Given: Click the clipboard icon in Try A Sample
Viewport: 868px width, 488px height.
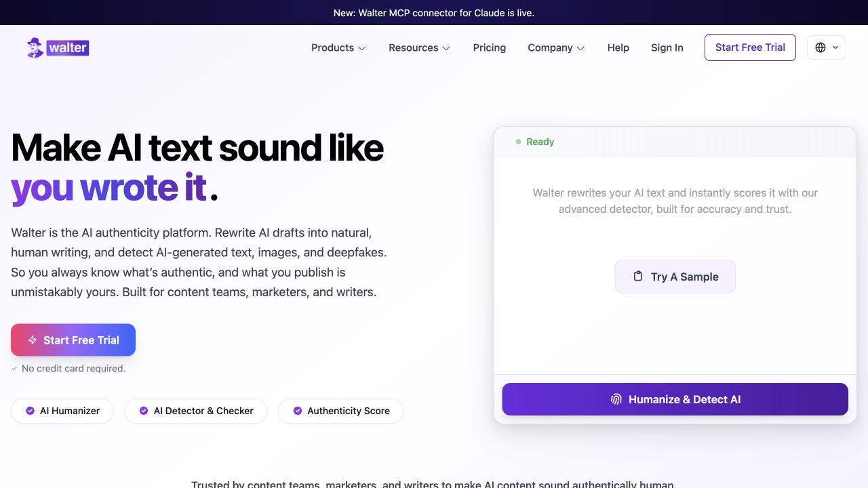Looking at the screenshot, I should (x=637, y=277).
